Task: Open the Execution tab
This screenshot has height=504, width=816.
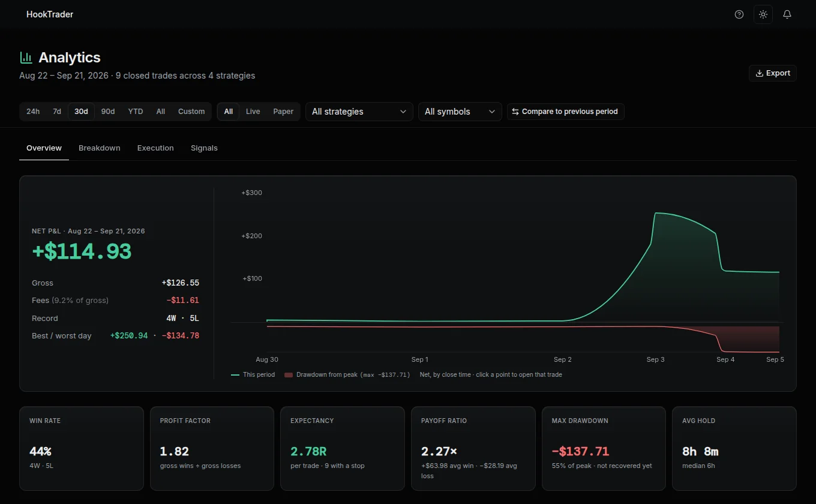Action: tap(155, 148)
